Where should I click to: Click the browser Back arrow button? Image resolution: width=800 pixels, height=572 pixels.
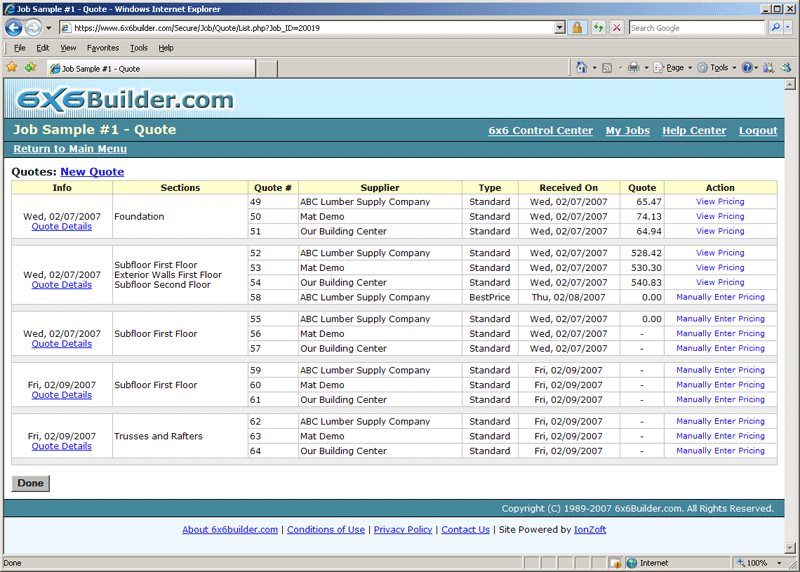[x=14, y=28]
